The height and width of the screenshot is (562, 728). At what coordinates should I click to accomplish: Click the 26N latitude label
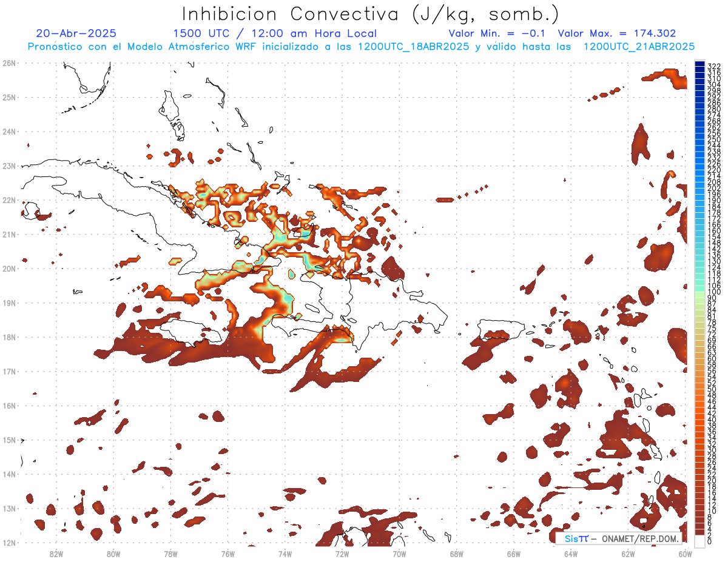(9, 63)
